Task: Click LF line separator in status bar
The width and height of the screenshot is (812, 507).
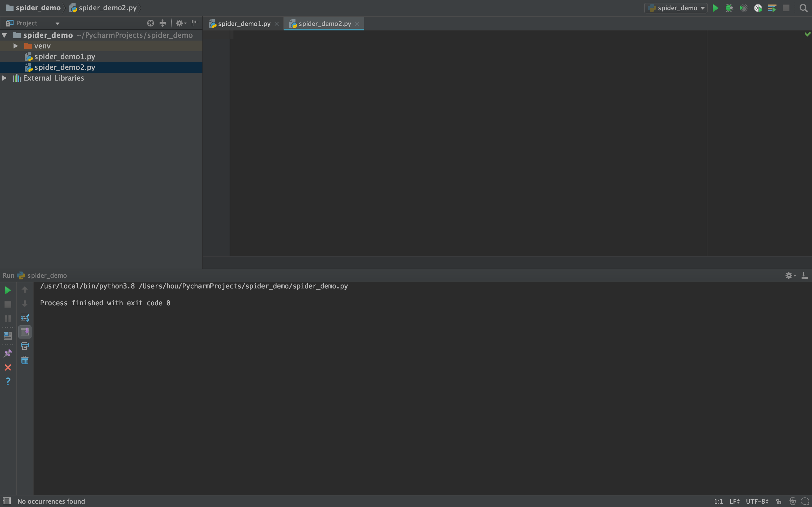Action: [734, 501]
